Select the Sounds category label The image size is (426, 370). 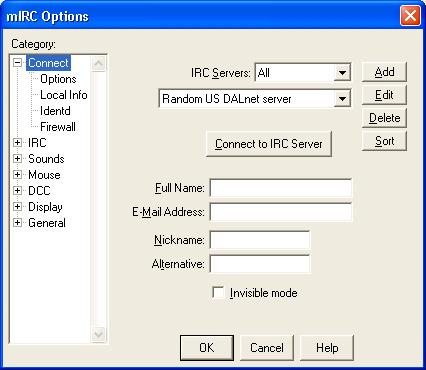coord(46,159)
